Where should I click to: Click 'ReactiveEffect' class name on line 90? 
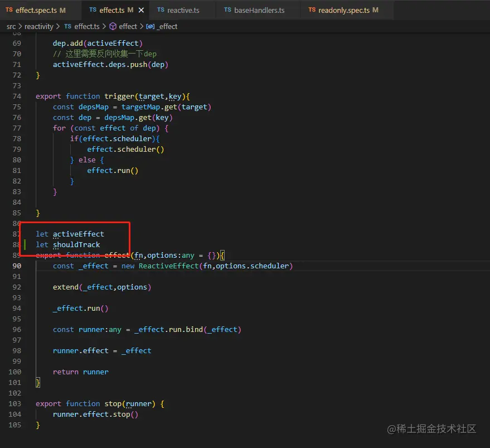pyautogui.click(x=169, y=266)
